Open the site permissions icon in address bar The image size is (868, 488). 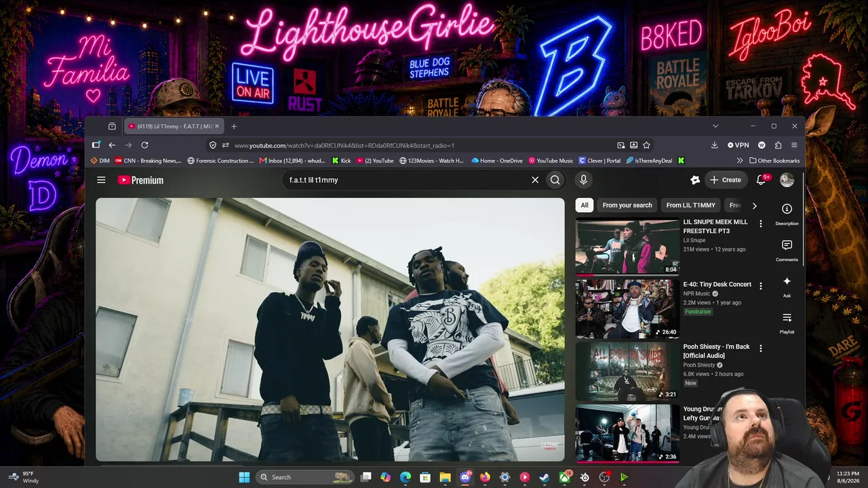point(226,145)
